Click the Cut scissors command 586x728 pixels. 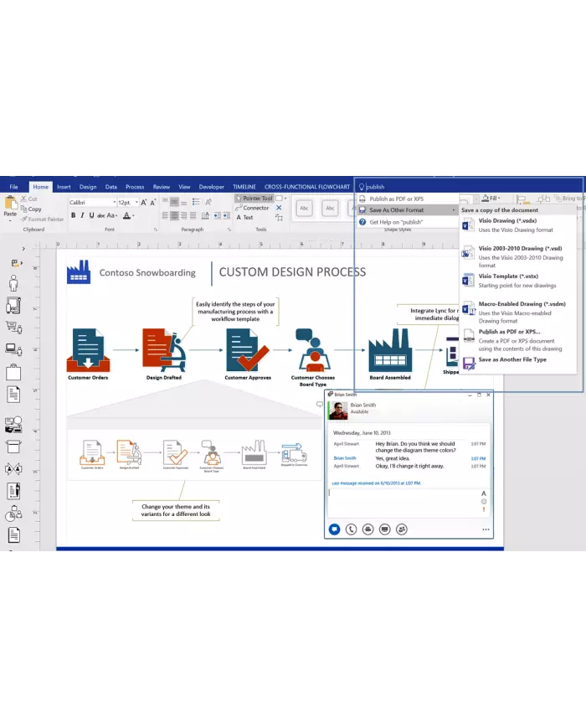(28, 199)
